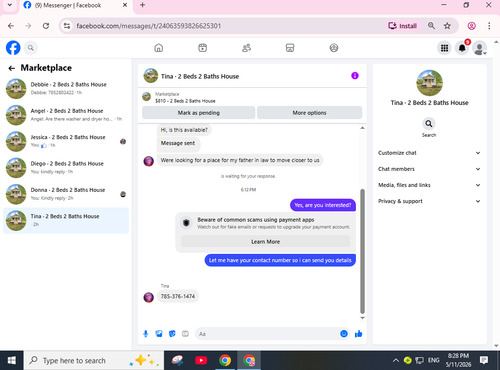This screenshot has height=370, width=500.
Task: Open the notifications bell
Action: (x=462, y=48)
